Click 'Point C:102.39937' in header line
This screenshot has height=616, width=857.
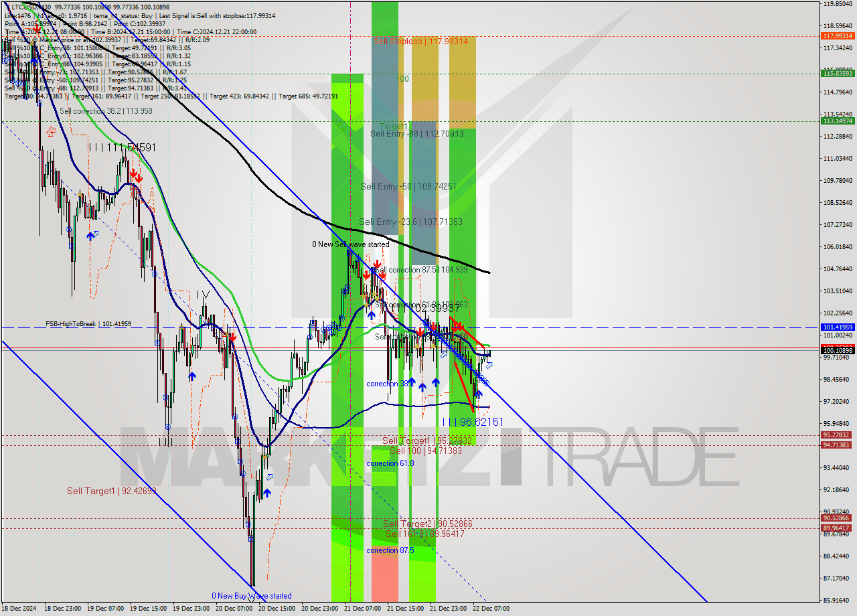pyautogui.click(x=138, y=23)
